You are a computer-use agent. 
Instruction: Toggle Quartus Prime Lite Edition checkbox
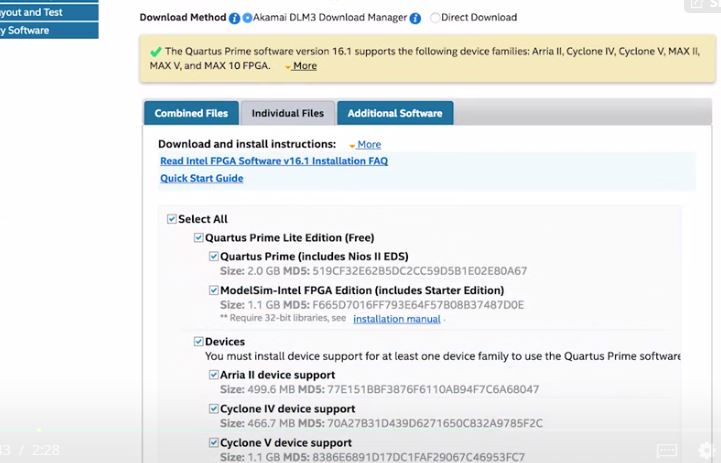(x=199, y=238)
